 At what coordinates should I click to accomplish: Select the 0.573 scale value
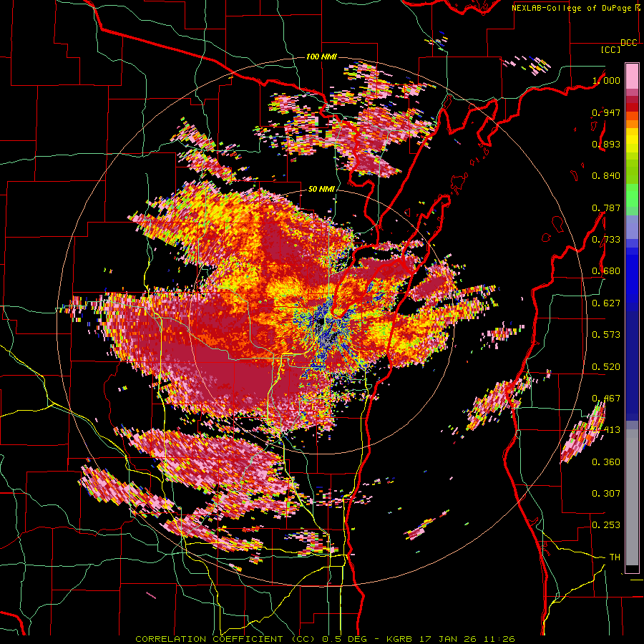(x=606, y=335)
